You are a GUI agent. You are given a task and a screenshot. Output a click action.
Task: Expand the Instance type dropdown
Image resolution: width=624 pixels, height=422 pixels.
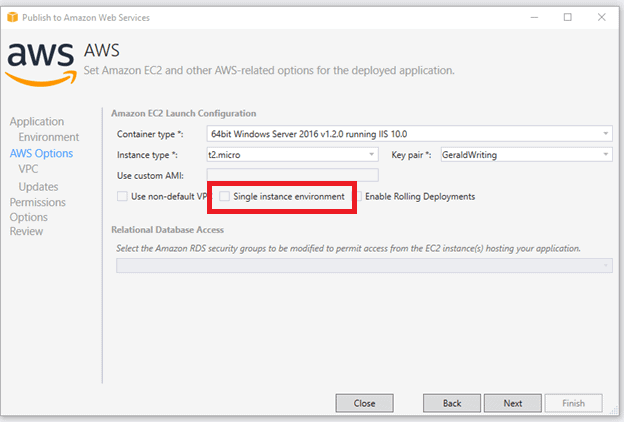292,155
